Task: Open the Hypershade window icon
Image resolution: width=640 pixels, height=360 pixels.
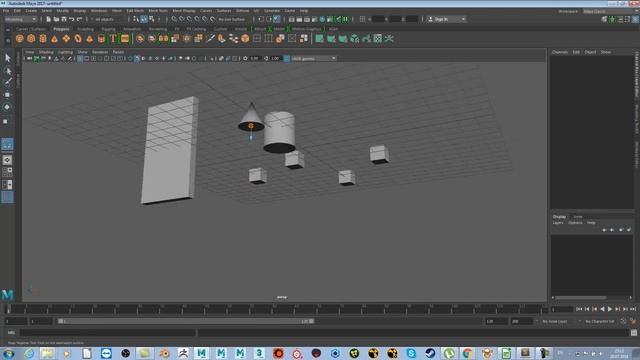Action: pyautogui.click(x=322, y=19)
